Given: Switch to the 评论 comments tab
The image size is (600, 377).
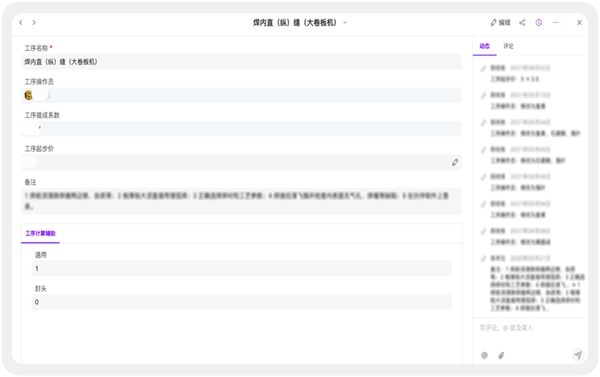Looking at the screenshot, I should (509, 46).
